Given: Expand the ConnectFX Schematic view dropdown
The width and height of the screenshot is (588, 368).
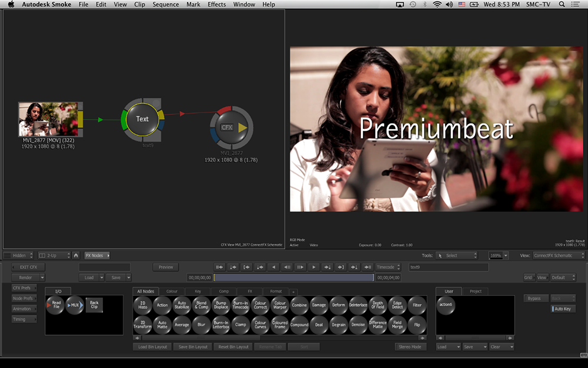Looking at the screenshot, I should (x=559, y=256).
